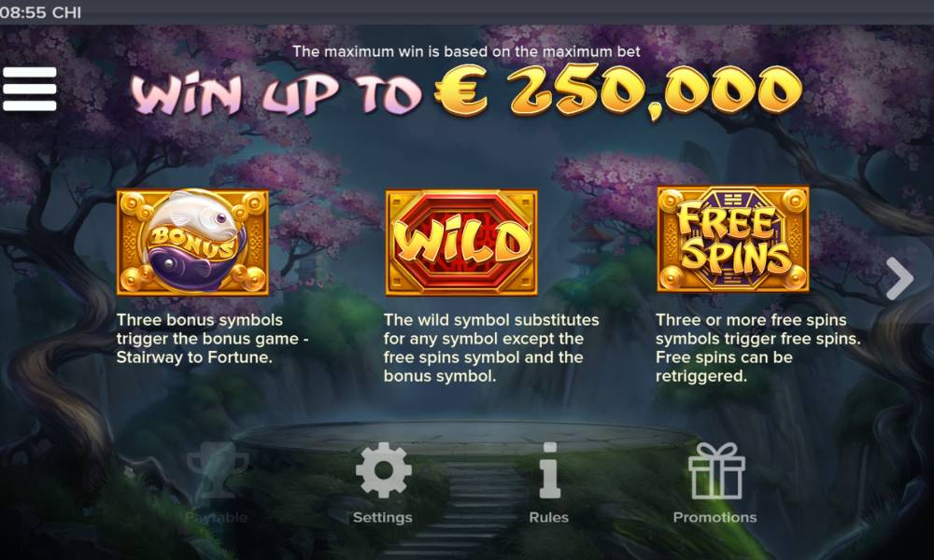Click the Bonus koi fish symbol
Viewport: 934px width, 560px height.
click(x=192, y=242)
